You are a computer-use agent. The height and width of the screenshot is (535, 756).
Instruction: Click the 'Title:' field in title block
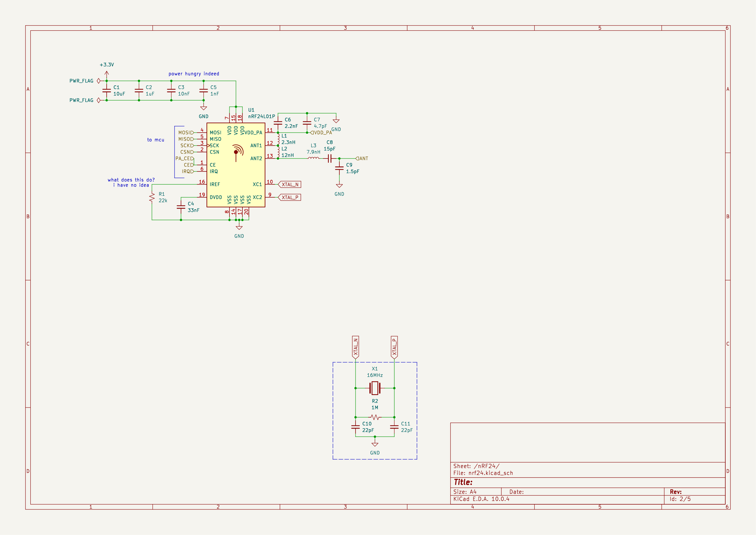tap(463, 482)
